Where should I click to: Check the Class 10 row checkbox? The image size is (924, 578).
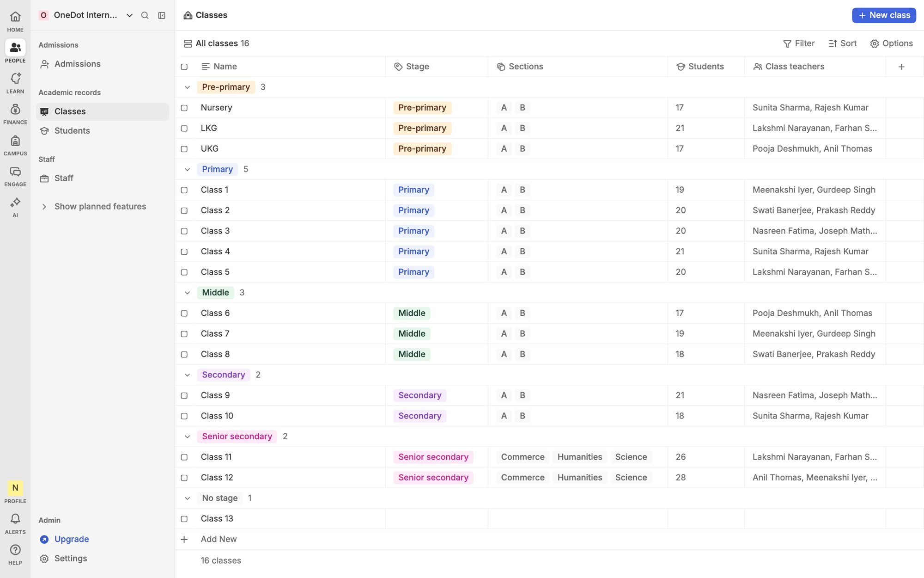pyautogui.click(x=184, y=416)
